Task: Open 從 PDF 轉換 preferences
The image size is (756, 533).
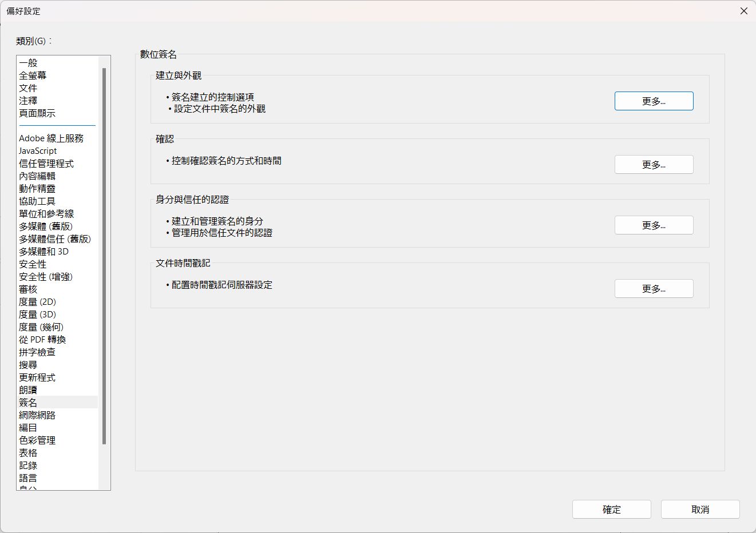Action: coord(42,339)
